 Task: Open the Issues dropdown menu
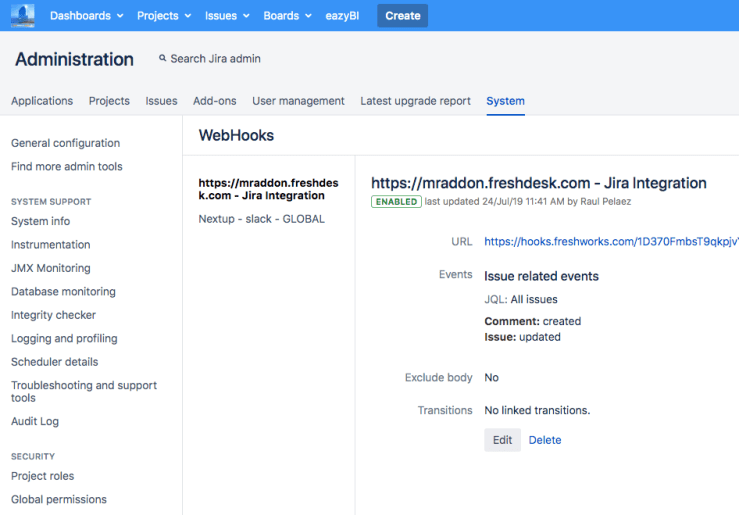tap(227, 16)
